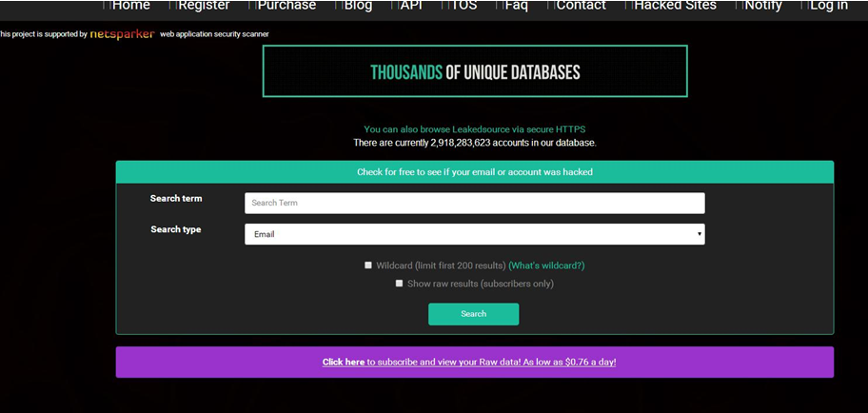Image resolution: width=868 pixels, height=413 pixels.
Task: View the Hacked Sites page
Action: 675,6
